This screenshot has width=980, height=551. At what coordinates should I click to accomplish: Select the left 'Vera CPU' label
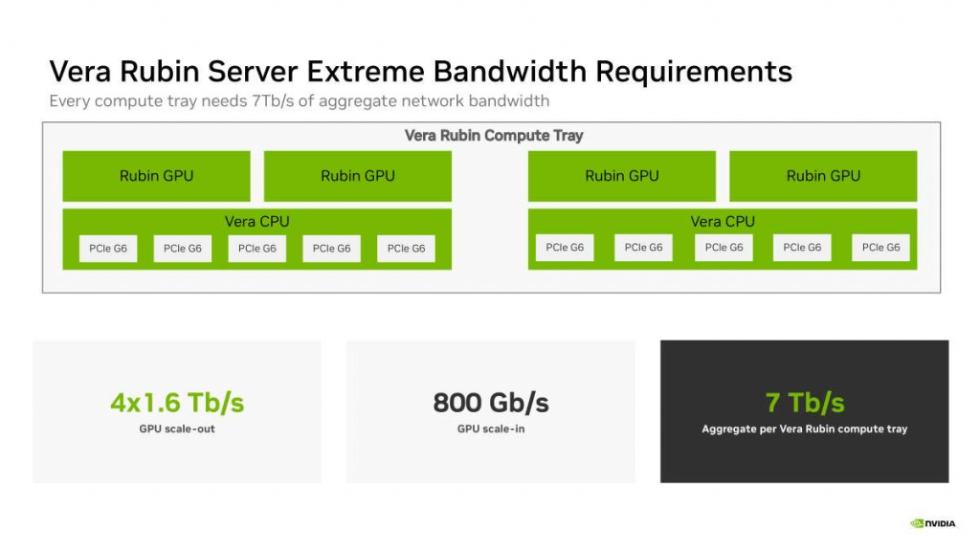point(256,222)
